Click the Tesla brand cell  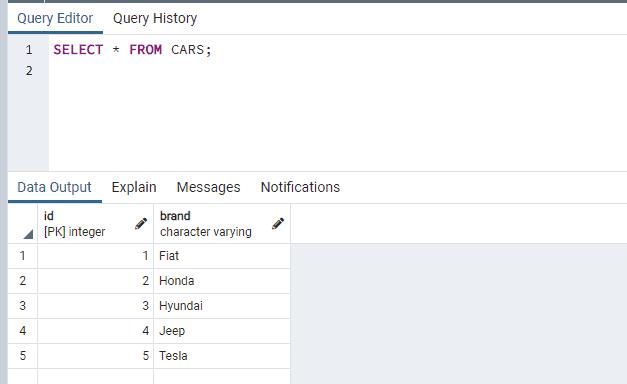pyautogui.click(x=222, y=356)
